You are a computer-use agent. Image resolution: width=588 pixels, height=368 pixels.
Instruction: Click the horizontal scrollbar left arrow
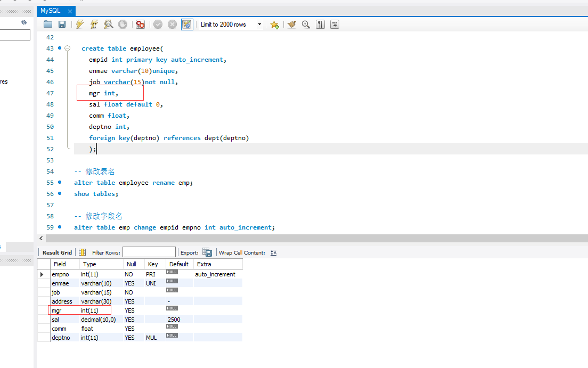coord(41,238)
